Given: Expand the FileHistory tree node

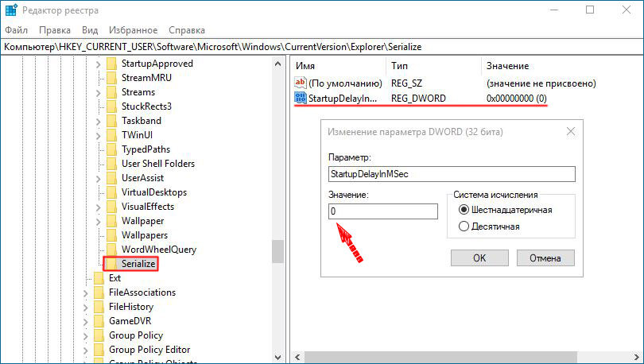Looking at the screenshot, I should point(85,308).
